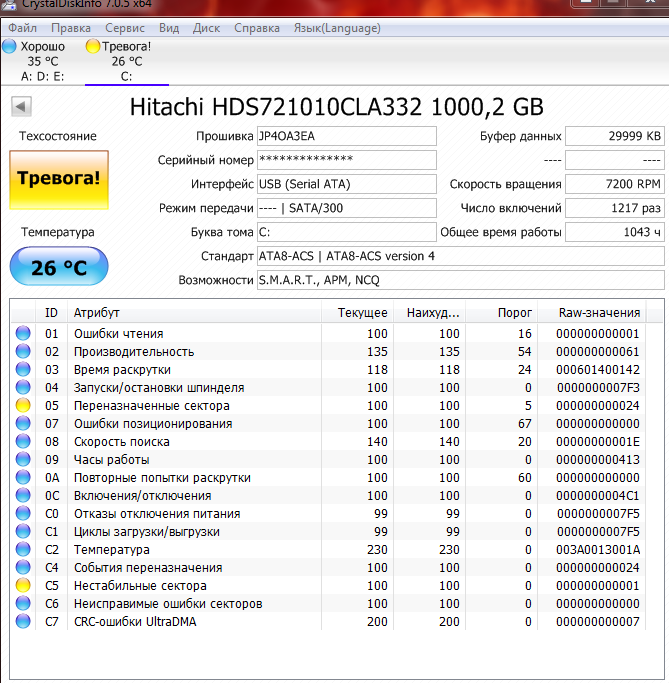Click the Raw-значения column header

pos(599,313)
